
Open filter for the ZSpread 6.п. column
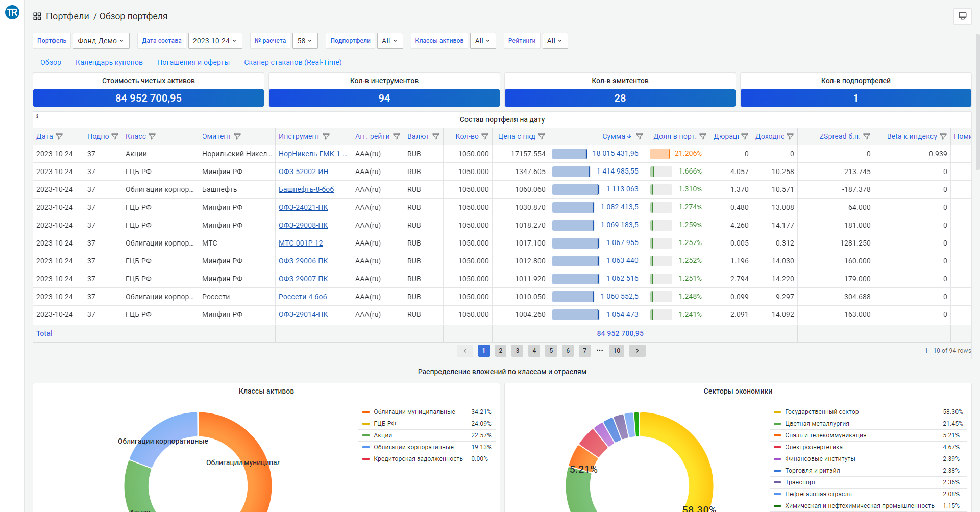pos(867,136)
